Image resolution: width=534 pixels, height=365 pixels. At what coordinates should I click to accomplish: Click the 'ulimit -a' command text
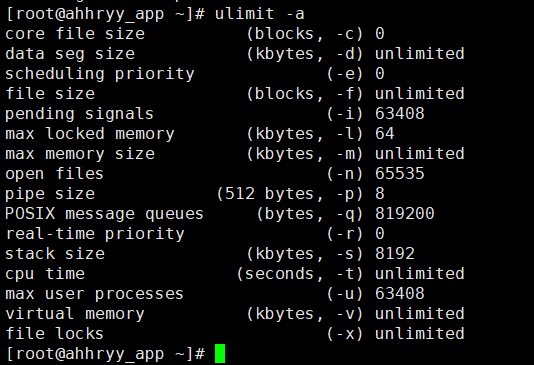pyautogui.click(x=260, y=14)
